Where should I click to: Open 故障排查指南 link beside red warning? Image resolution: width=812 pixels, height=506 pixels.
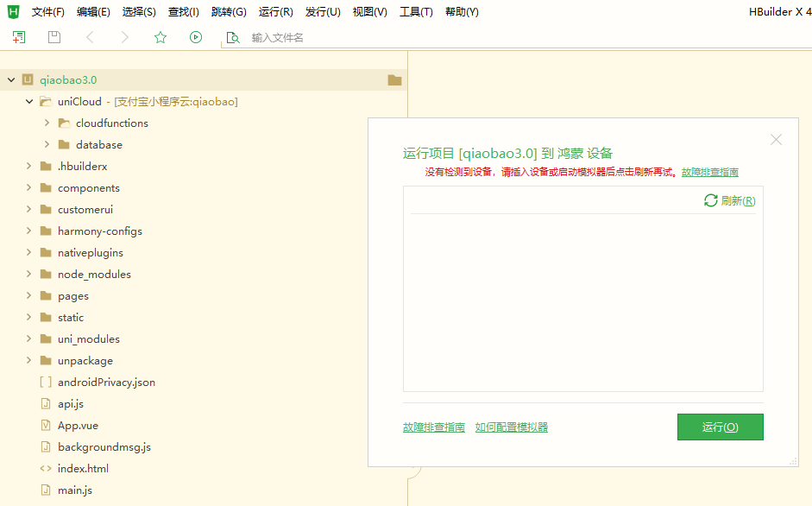(710, 172)
